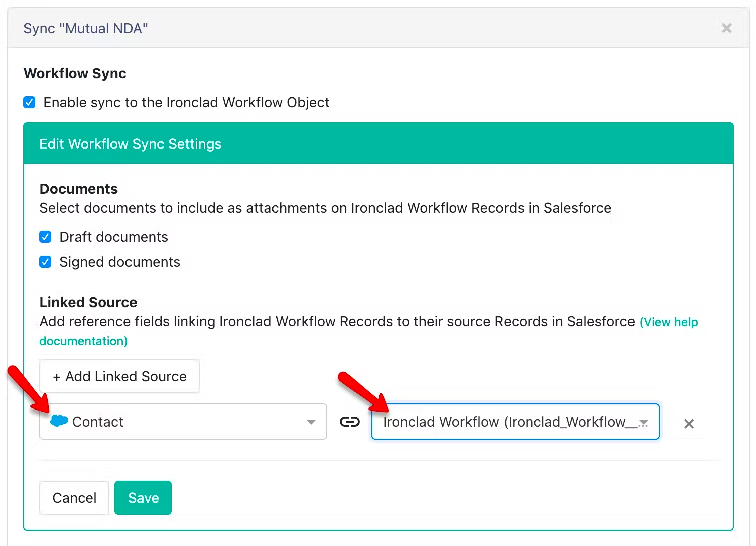This screenshot has width=756, height=546.
Task: Open the Ironclad Workflow field dropdown
Action: 515,422
